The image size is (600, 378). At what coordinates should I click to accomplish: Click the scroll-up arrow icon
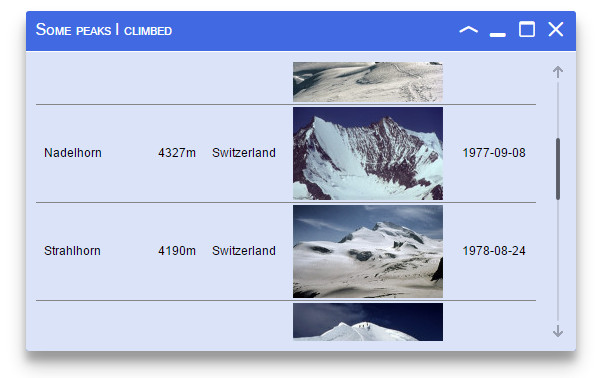pyautogui.click(x=558, y=72)
